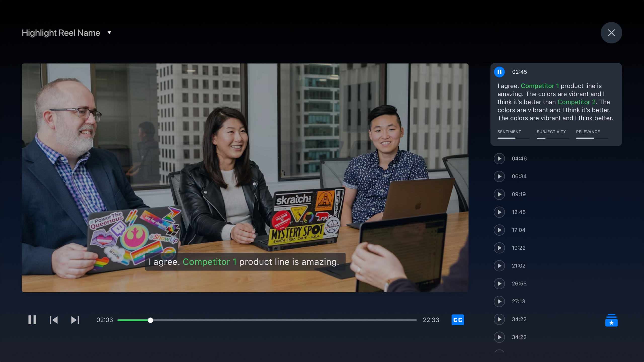
Task: Play the 26:55 highlight
Action: point(499,284)
